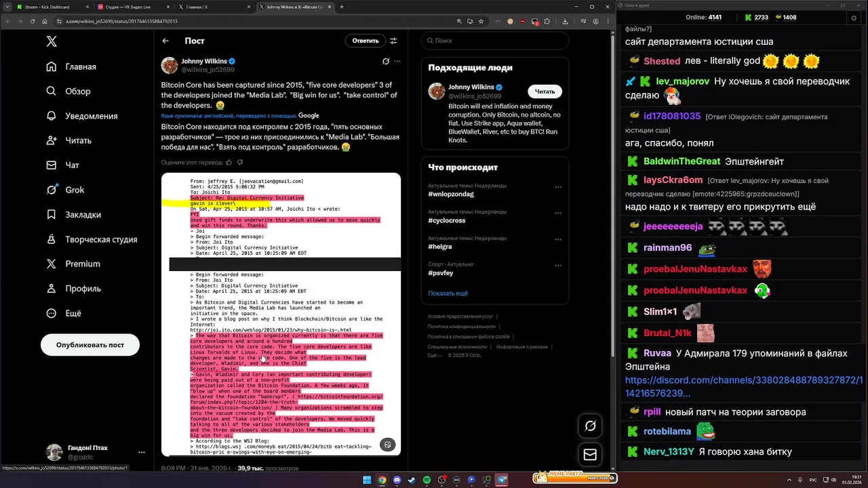Screen dimensions: 868x488
Task: Open more menu for #psvfey trend
Action: (558, 266)
